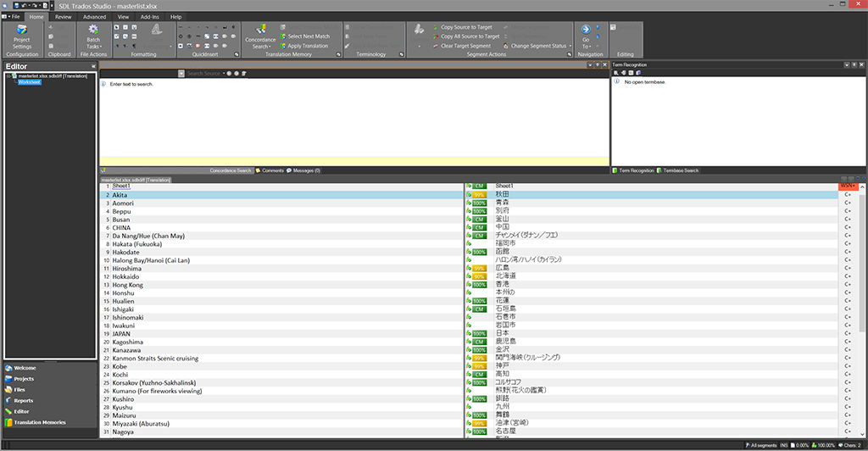This screenshot has width=868, height=451.
Task: Open the Translation Memories view
Action: 39,422
